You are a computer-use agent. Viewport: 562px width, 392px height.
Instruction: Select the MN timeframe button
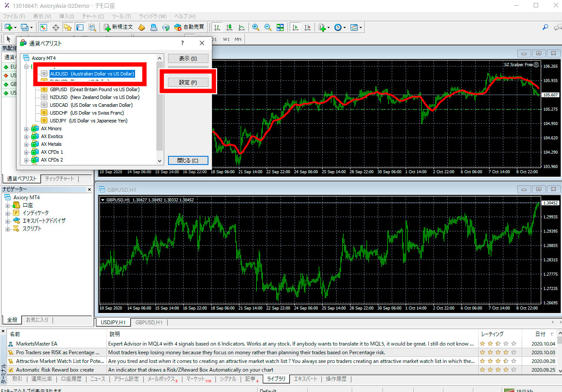(x=238, y=39)
